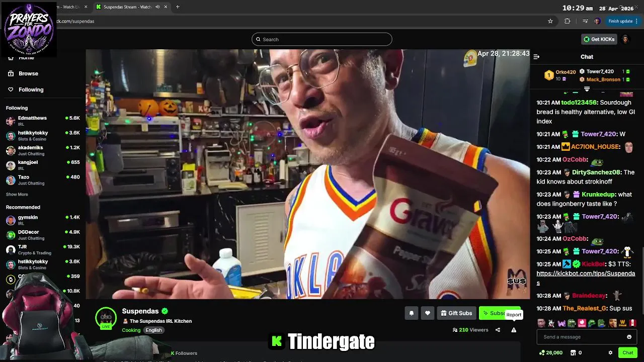Click The_Realest_G username in chat
Viewport: 644px width, 362px height.
coord(584,308)
